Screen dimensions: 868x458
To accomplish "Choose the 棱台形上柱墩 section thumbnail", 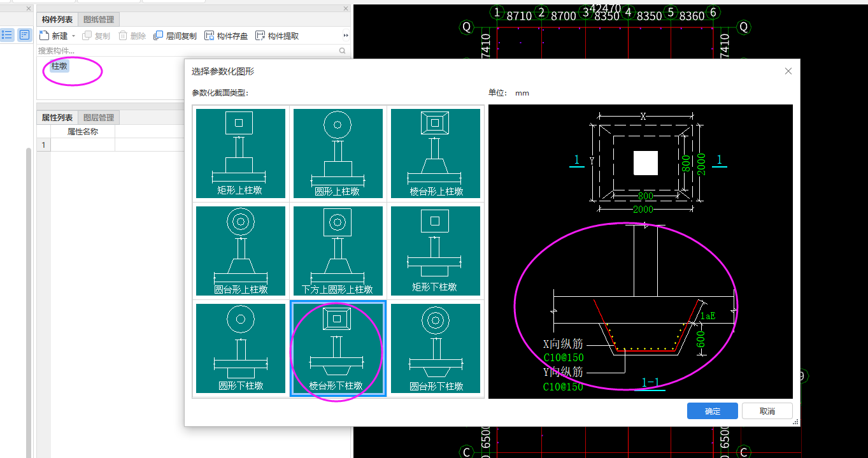I will (436, 154).
